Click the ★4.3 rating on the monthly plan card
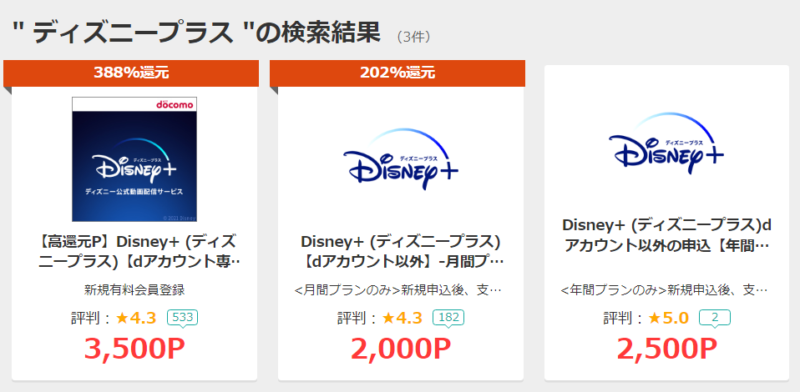The height and width of the screenshot is (392, 800). coord(402,318)
